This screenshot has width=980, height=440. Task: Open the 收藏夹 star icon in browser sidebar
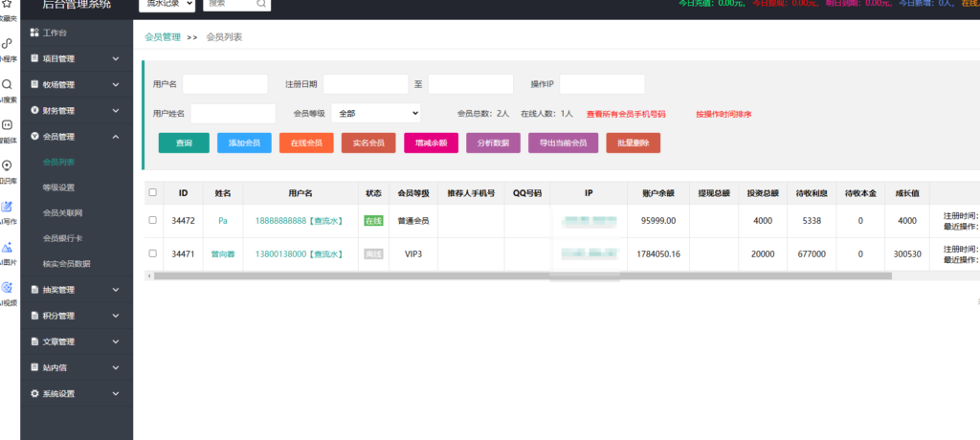pos(8,4)
